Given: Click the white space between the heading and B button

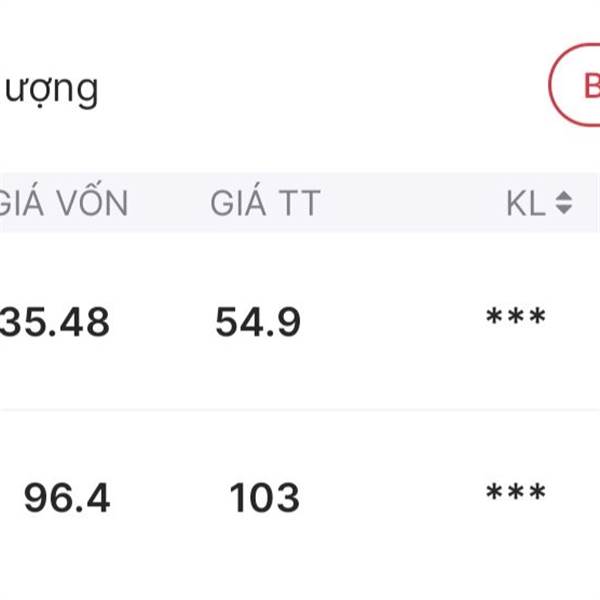Looking at the screenshot, I should pos(320,88).
